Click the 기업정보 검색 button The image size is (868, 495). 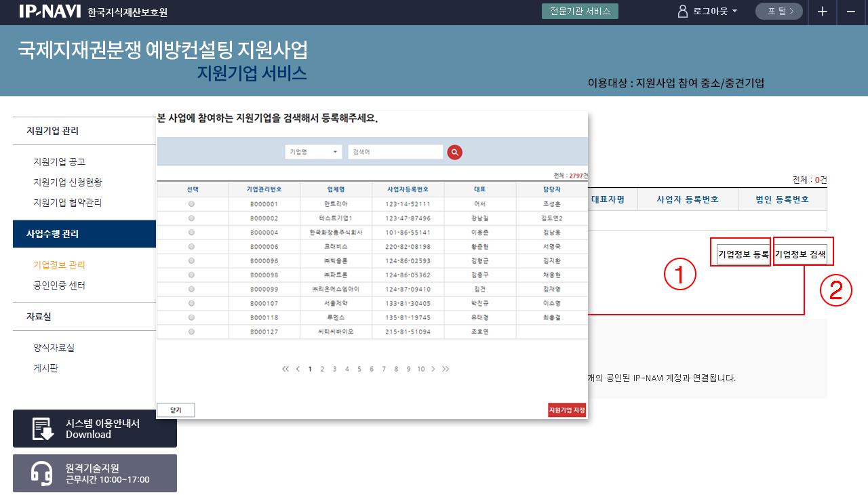coord(800,254)
